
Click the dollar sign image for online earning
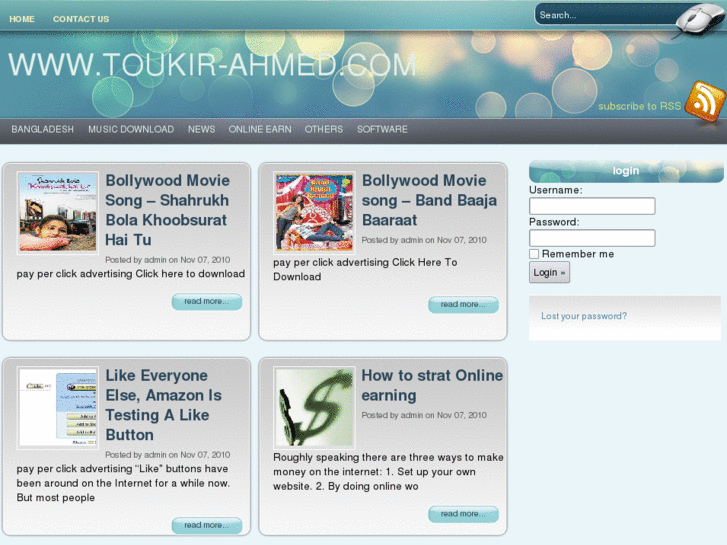[314, 407]
